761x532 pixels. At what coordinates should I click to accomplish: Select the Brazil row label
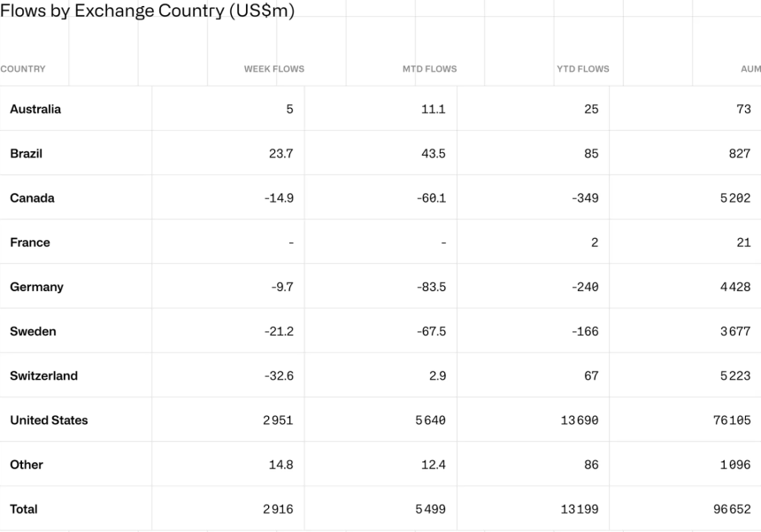click(27, 154)
